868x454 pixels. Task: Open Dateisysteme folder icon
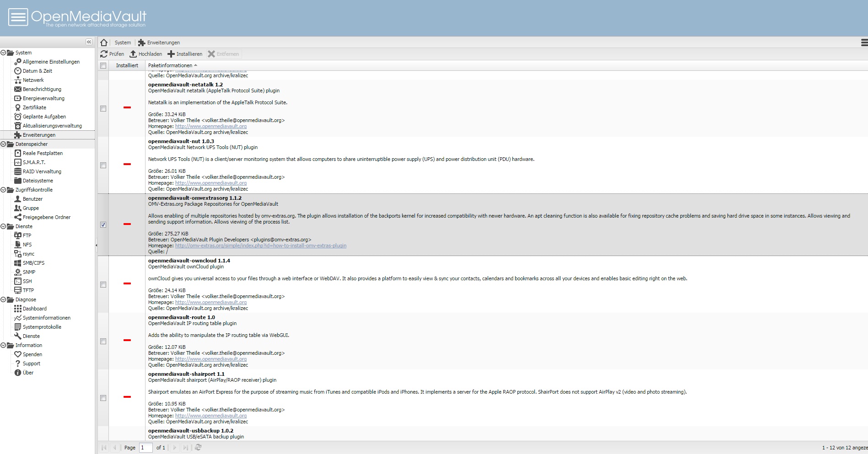pyautogui.click(x=18, y=181)
